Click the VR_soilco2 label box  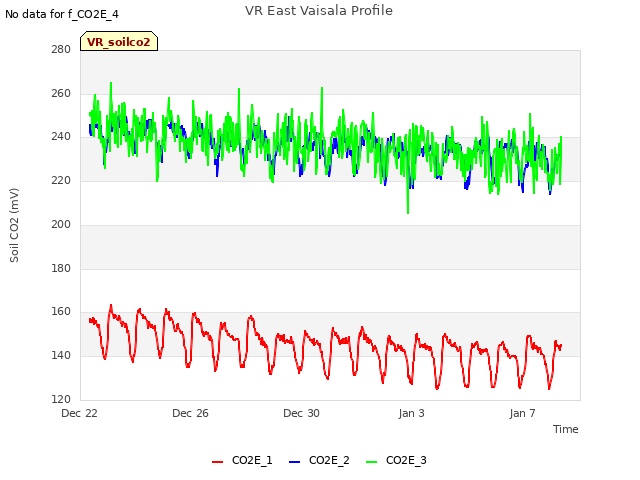point(119,41)
